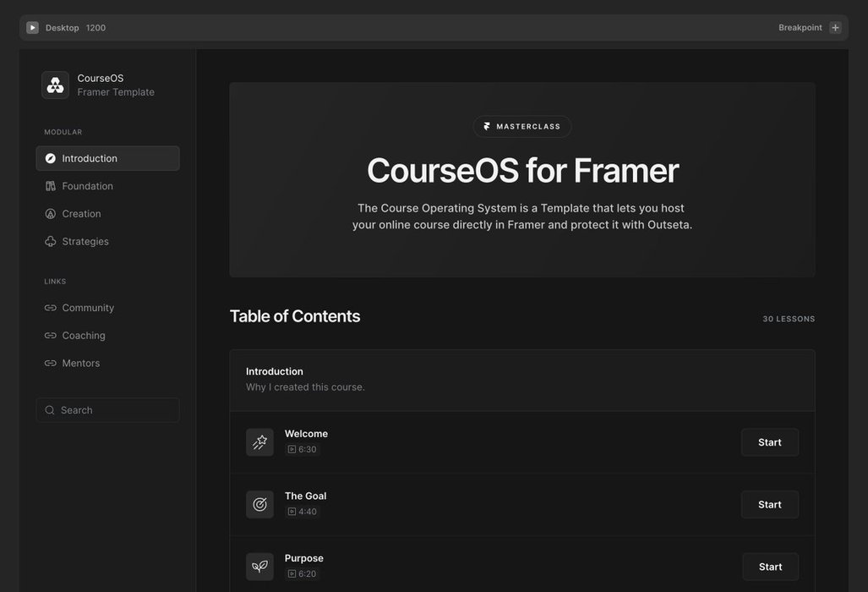Open the Mentors link
The height and width of the screenshot is (592, 868).
[x=81, y=364]
